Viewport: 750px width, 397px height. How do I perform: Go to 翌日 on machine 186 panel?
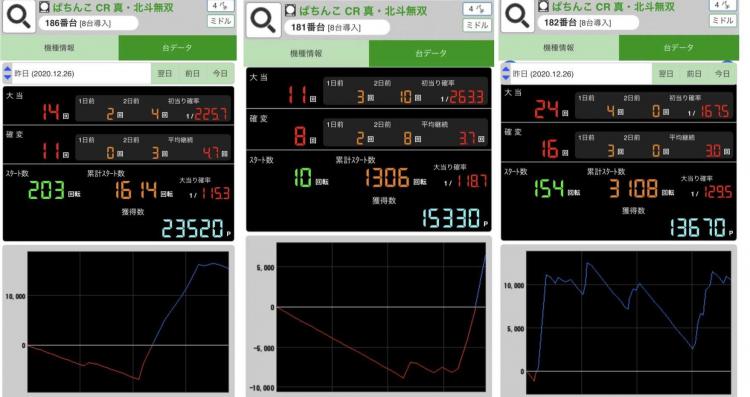pyautogui.click(x=165, y=74)
